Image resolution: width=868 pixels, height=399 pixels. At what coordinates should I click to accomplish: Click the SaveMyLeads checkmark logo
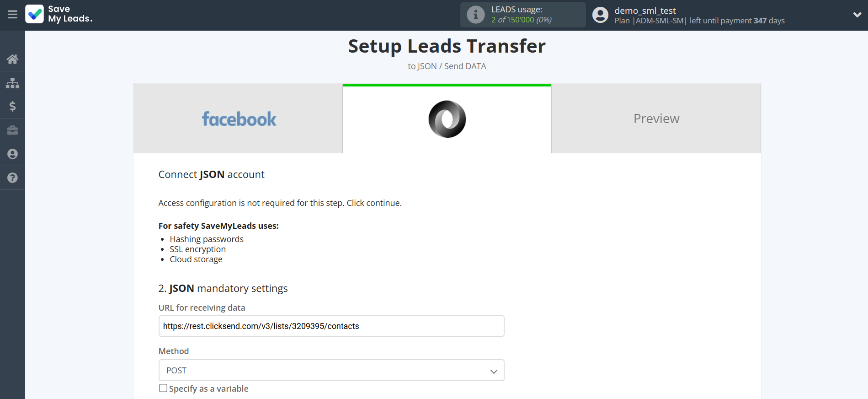(x=35, y=14)
